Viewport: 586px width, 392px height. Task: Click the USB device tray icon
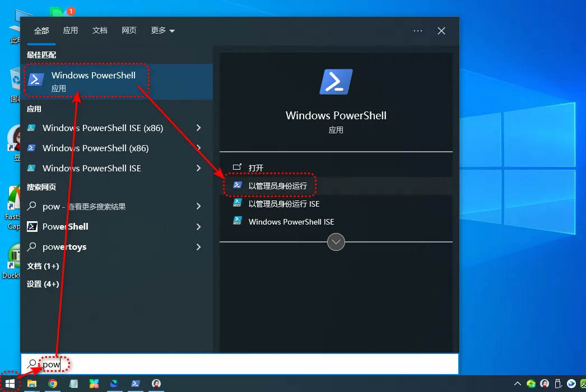pyautogui.click(x=558, y=384)
